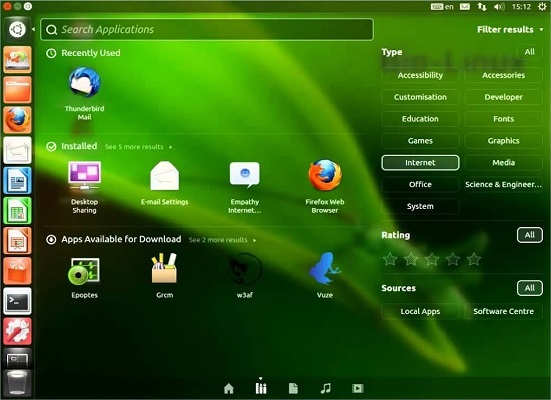Viewport: 551px width, 400px height.
Task: Select Vuze app for download
Action: (x=325, y=275)
